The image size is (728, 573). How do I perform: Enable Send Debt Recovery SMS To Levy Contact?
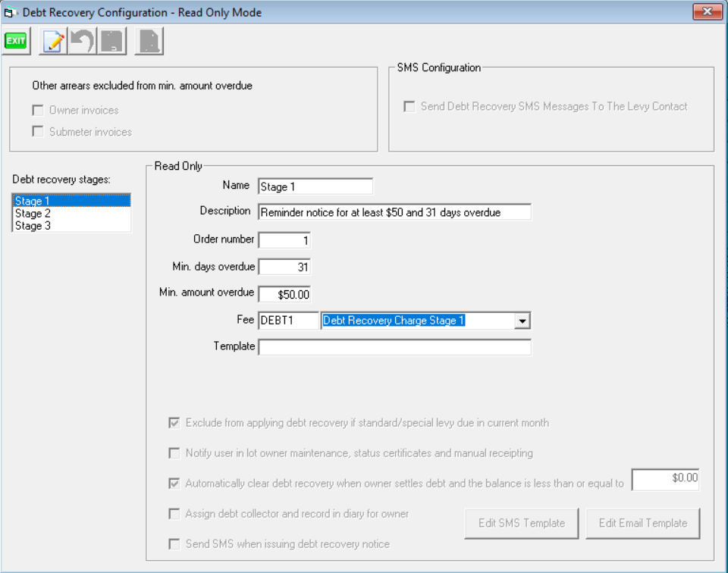(409, 107)
